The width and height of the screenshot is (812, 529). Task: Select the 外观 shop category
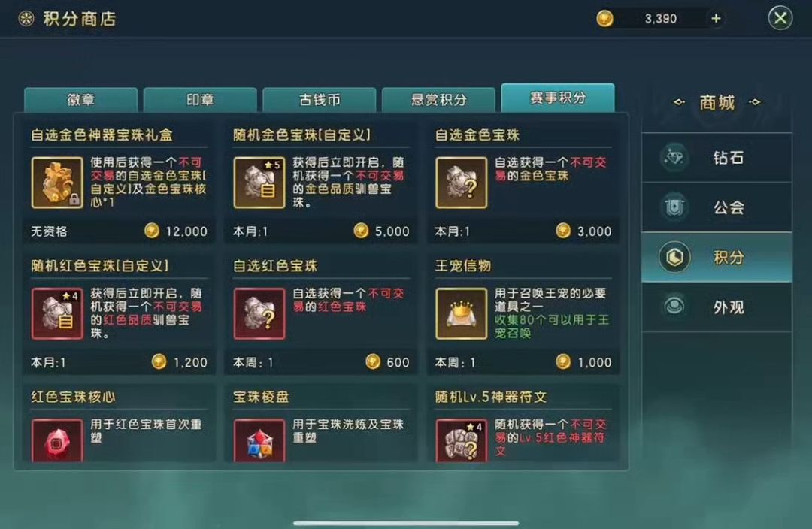click(x=717, y=307)
